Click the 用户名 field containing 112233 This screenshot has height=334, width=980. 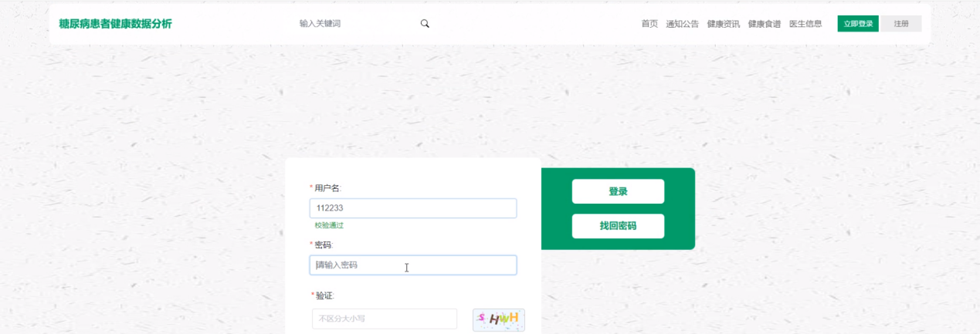pyautogui.click(x=413, y=208)
